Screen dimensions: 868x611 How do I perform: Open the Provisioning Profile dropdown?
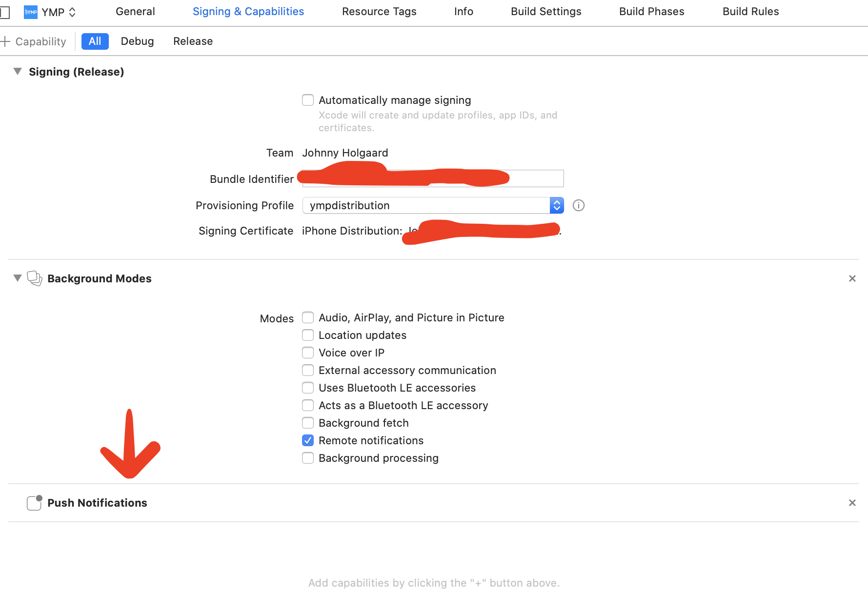[x=556, y=205]
